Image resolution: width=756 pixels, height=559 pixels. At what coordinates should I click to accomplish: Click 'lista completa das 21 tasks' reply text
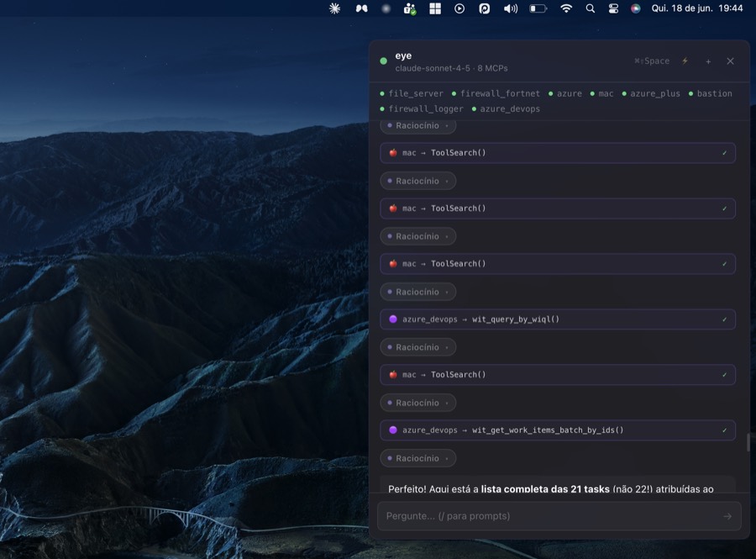545,488
